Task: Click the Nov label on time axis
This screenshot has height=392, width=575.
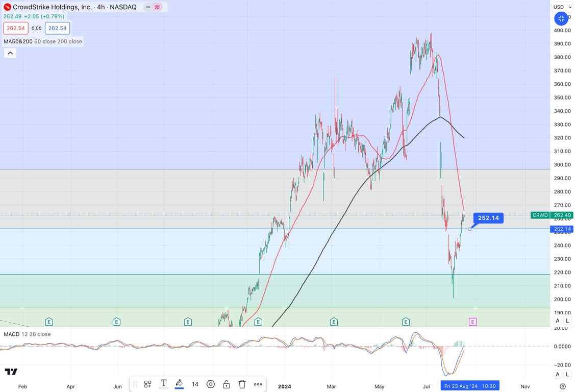Action: 525,386
